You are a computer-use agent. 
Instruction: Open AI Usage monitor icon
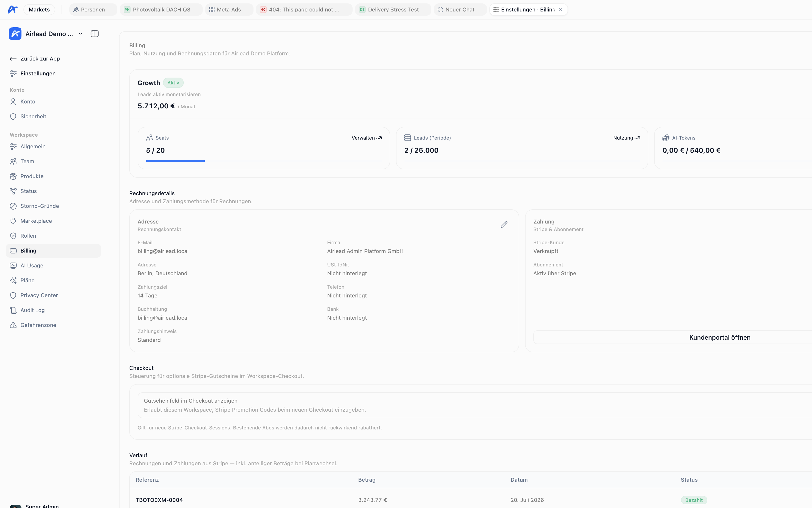click(13, 265)
